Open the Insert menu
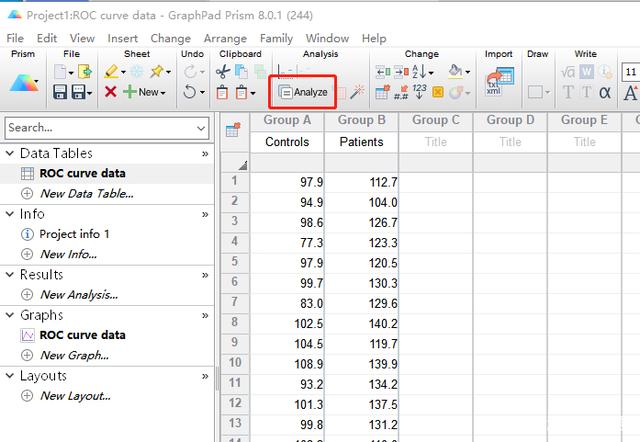The width and height of the screenshot is (640, 442). point(122,38)
